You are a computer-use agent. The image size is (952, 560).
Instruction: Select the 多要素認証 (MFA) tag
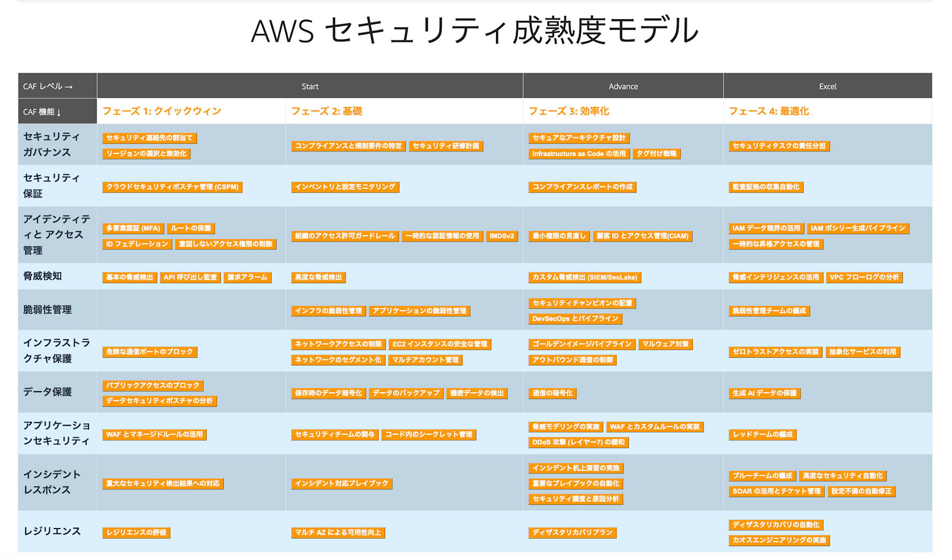pos(133,228)
